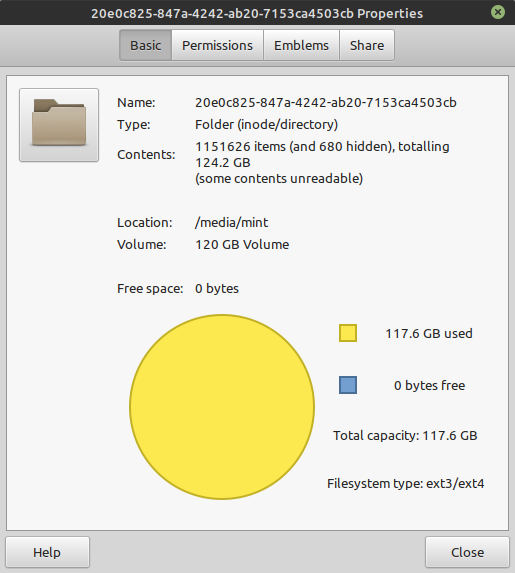Select the Share tab
The image size is (515, 573).
(x=367, y=45)
